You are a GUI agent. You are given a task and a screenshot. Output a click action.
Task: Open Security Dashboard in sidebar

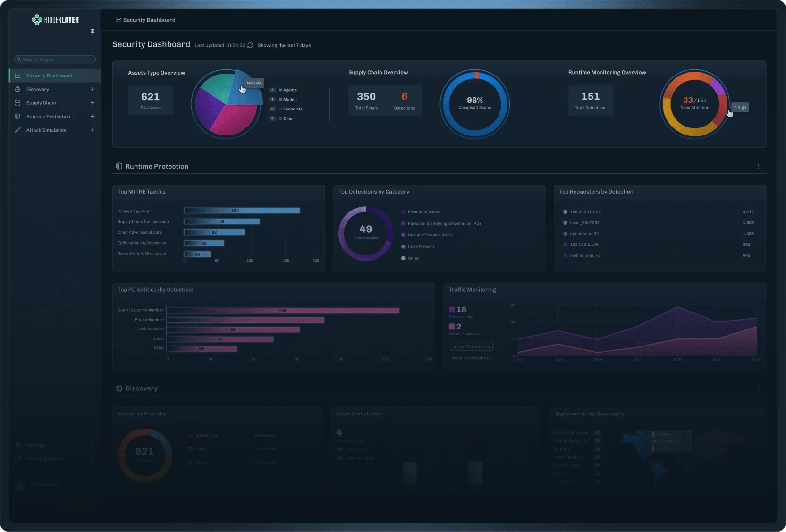pyautogui.click(x=55, y=76)
